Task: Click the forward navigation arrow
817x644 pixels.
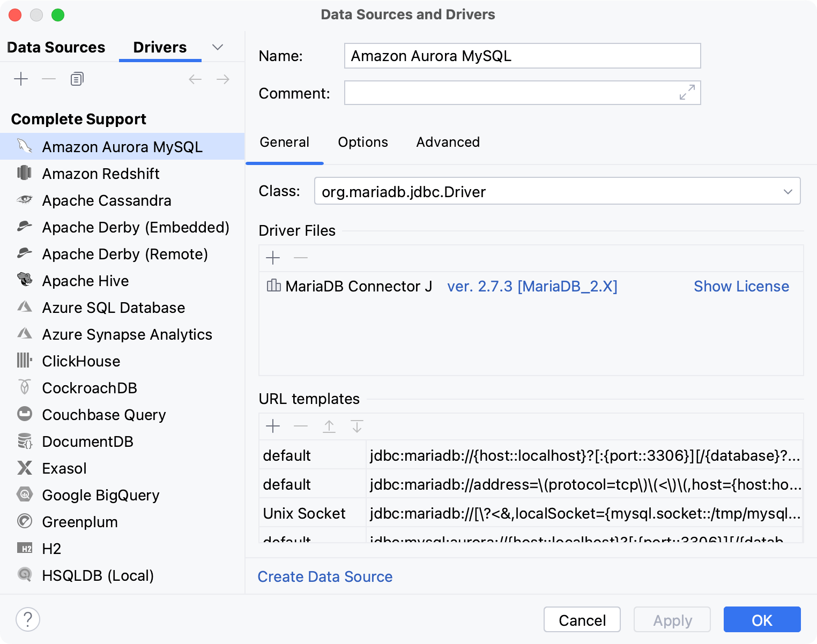Action: pos(223,79)
